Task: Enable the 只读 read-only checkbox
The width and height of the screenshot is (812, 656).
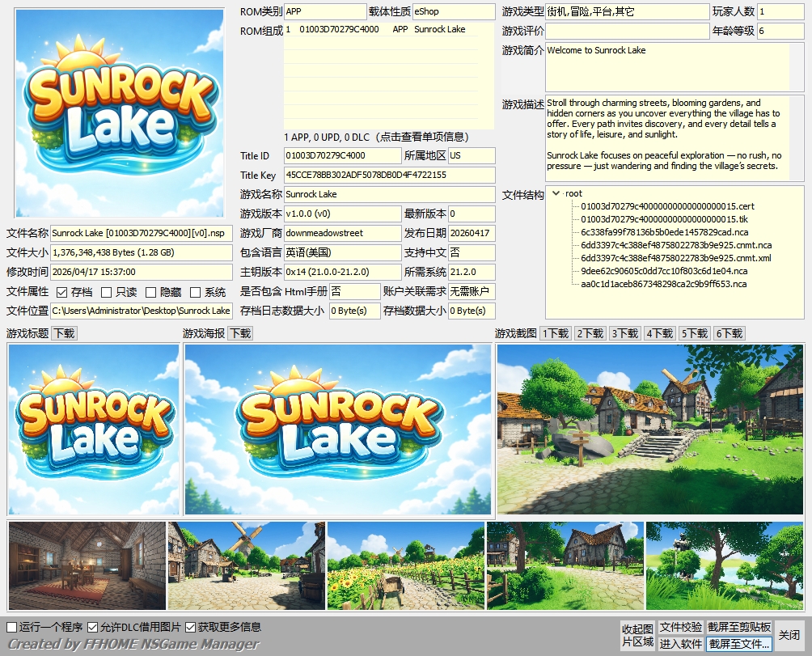Action: click(x=106, y=292)
